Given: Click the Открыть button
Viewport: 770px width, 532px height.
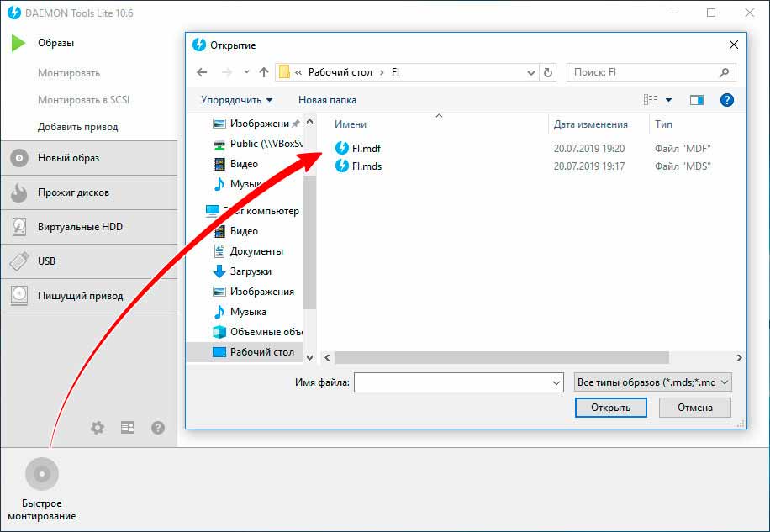Looking at the screenshot, I should click(x=610, y=408).
